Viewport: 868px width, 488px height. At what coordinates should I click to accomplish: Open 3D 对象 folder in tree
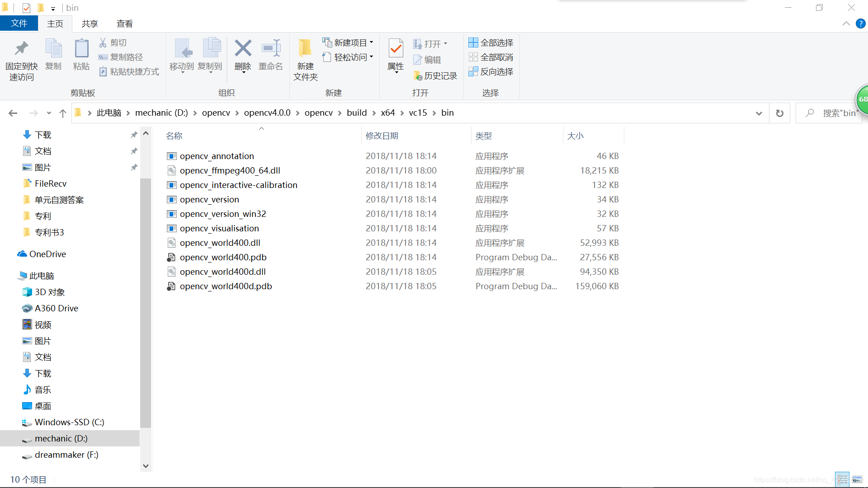point(43,292)
